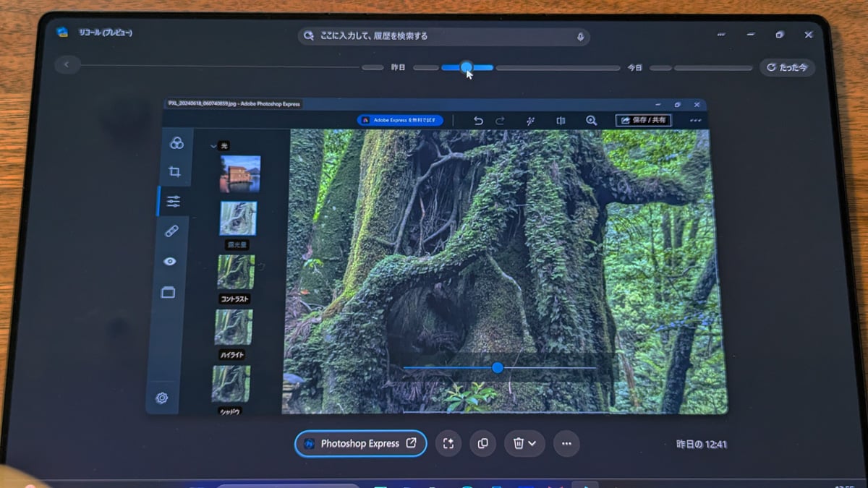Select the crop tool sidebar icon

tap(174, 172)
